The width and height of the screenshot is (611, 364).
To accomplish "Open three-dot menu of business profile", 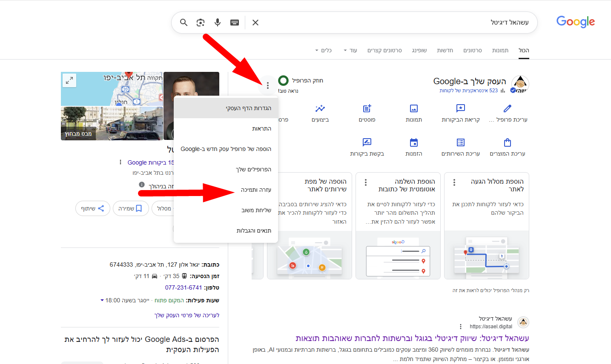I will click(x=267, y=85).
